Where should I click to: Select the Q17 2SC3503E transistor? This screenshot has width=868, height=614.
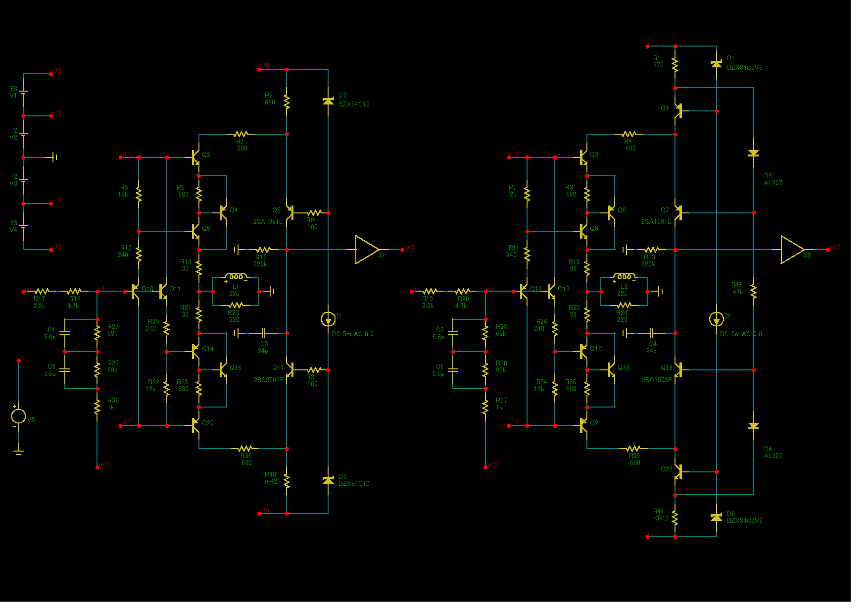290,370
